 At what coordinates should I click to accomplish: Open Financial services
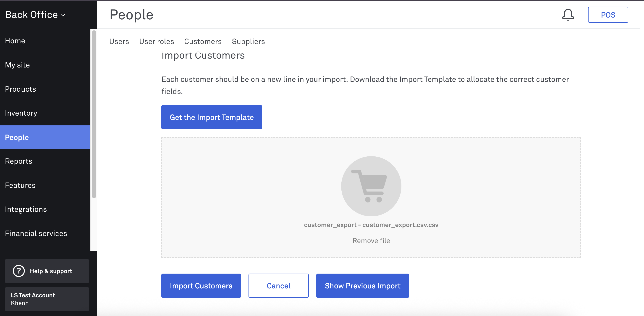pos(45,233)
